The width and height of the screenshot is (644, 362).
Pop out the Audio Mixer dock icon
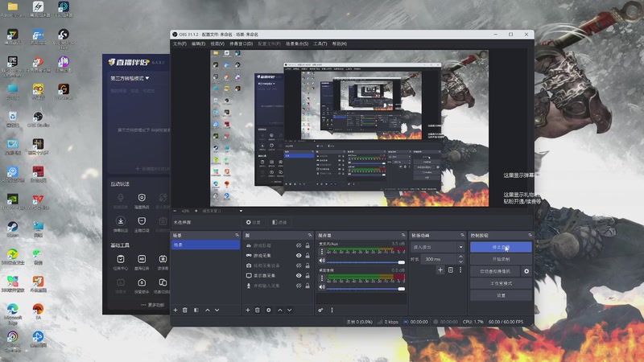click(403, 235)
